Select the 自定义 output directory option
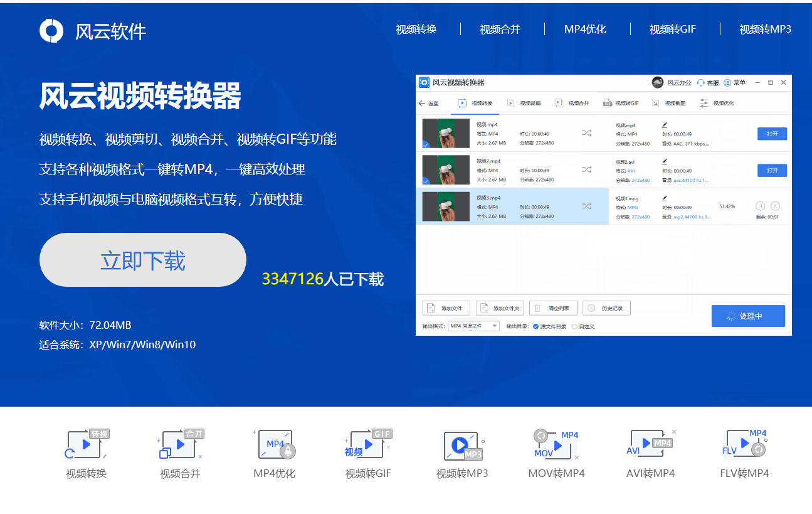 [x=583, y=326]
